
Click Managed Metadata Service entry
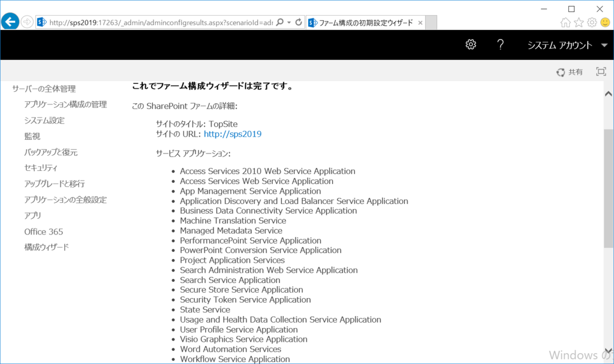[x=231, y=231]
